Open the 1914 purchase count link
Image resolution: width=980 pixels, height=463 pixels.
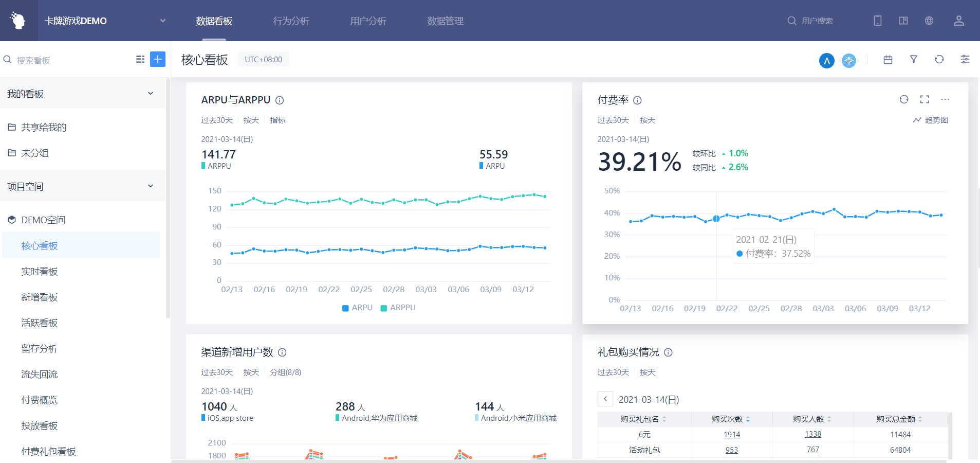pyautogui.click(x=732, y=435)
